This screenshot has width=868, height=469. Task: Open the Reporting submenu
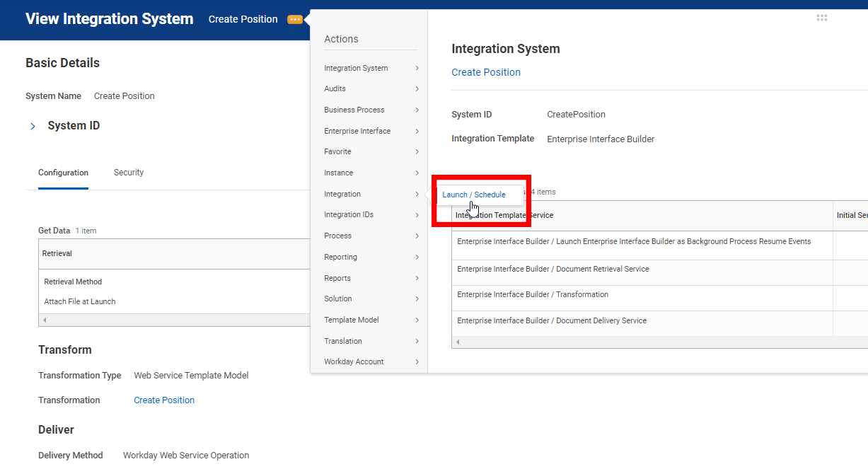tap(371, 257)
